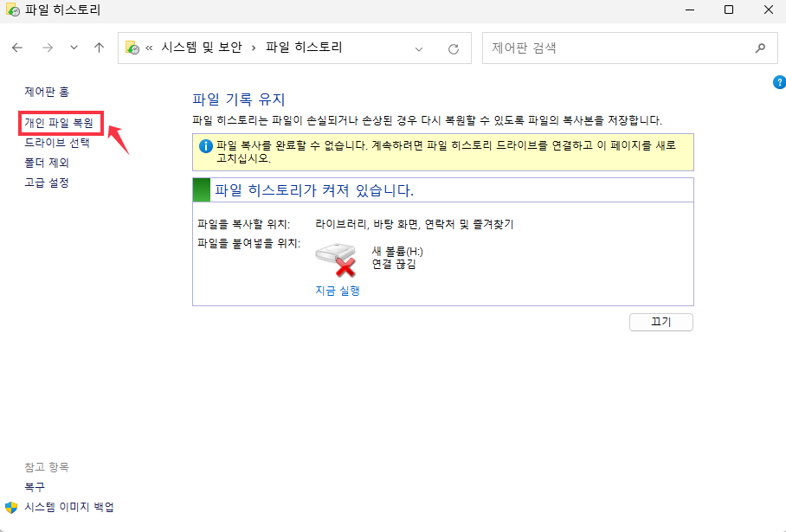The image size is (786, 532).
Task: Click the refresh icon in the address bar
Action: (453, 48)
